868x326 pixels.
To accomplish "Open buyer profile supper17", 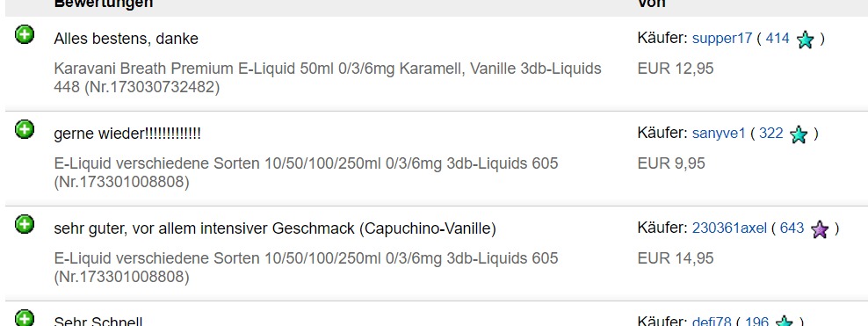I will coord(722,38).
